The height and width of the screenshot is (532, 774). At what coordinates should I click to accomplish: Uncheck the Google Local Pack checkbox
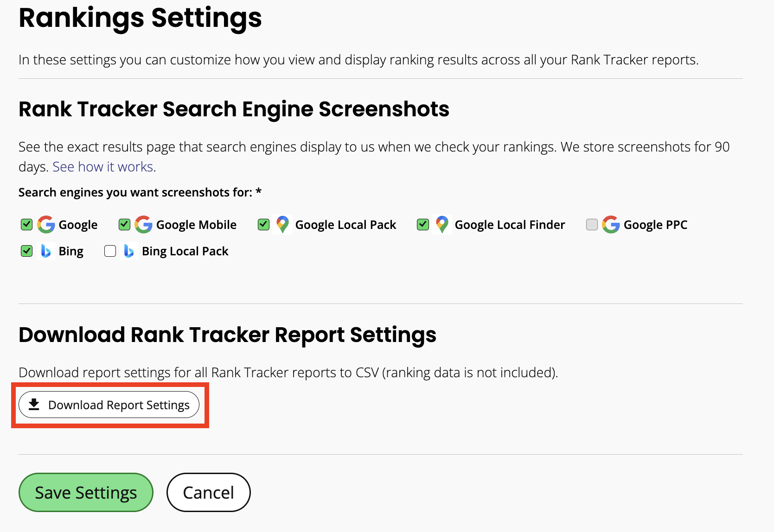pos(263,225)
